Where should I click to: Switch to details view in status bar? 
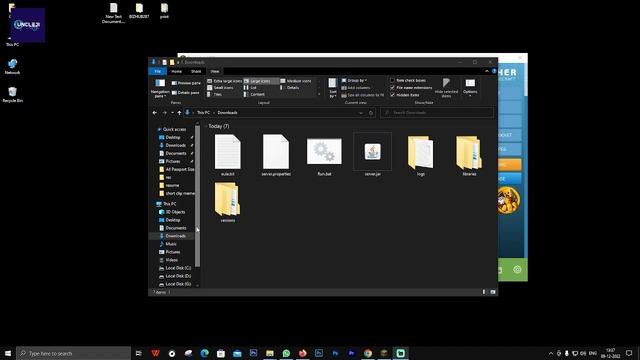pos(484,292)
